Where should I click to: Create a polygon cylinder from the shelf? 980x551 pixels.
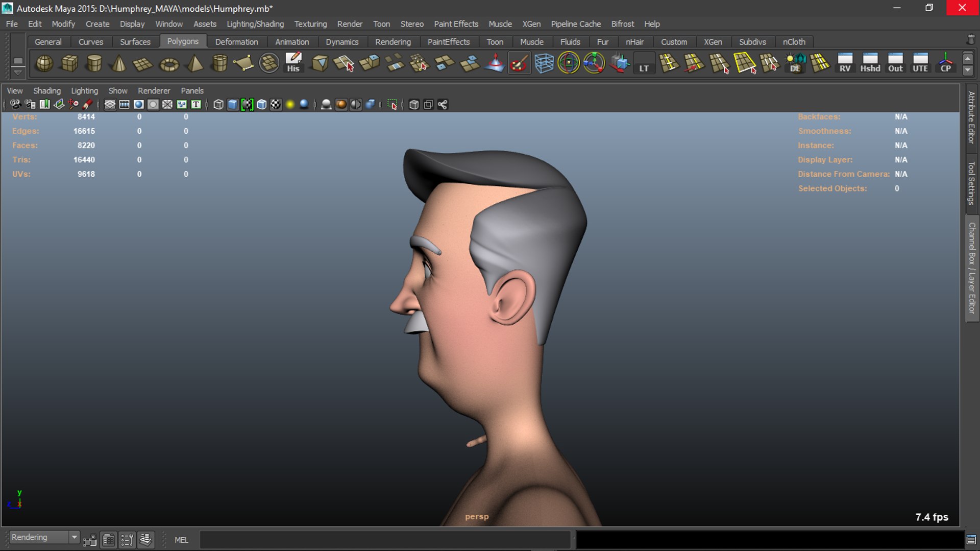pos(94,63)
